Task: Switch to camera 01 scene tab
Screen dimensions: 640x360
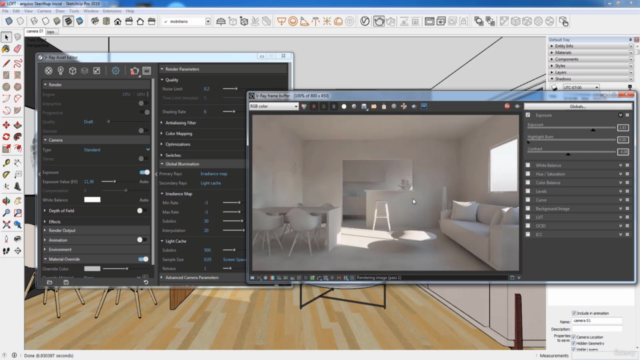Action: [35, 31]
